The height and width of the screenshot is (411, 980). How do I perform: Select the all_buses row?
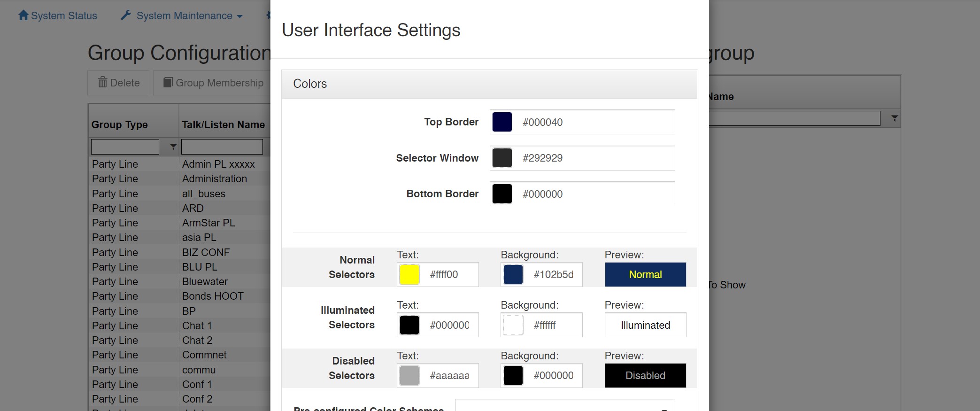[179, 194]
